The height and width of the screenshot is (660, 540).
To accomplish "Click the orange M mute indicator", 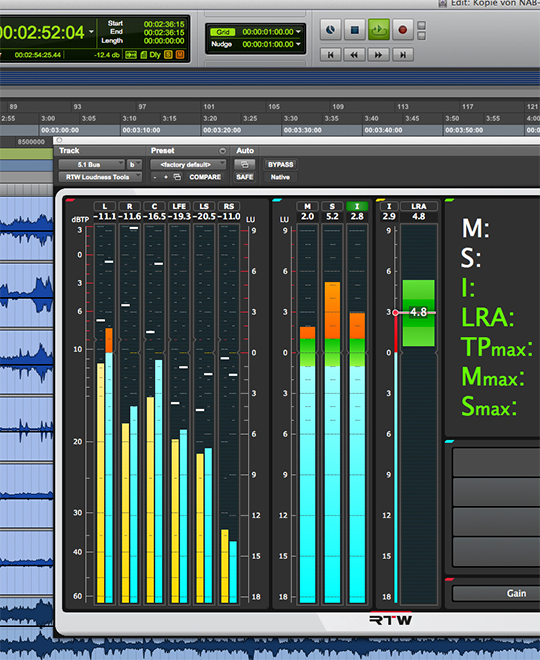I will [180, 55].
